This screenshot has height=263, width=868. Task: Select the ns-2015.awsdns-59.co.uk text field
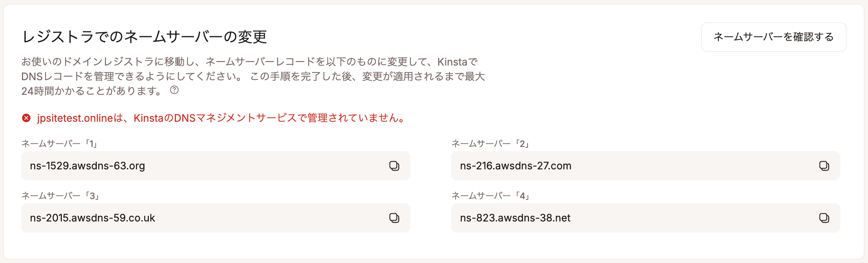coord(163,218)
